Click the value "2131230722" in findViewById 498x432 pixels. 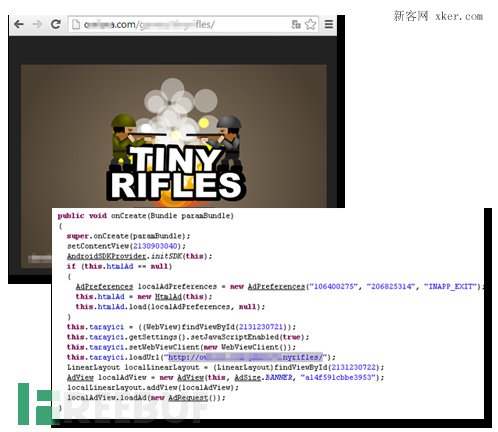tap(354, 367)
